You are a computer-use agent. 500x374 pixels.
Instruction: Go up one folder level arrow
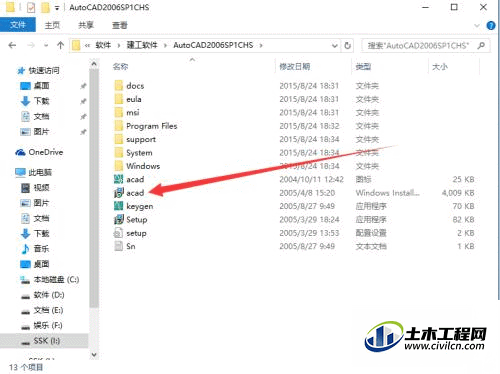60,45
